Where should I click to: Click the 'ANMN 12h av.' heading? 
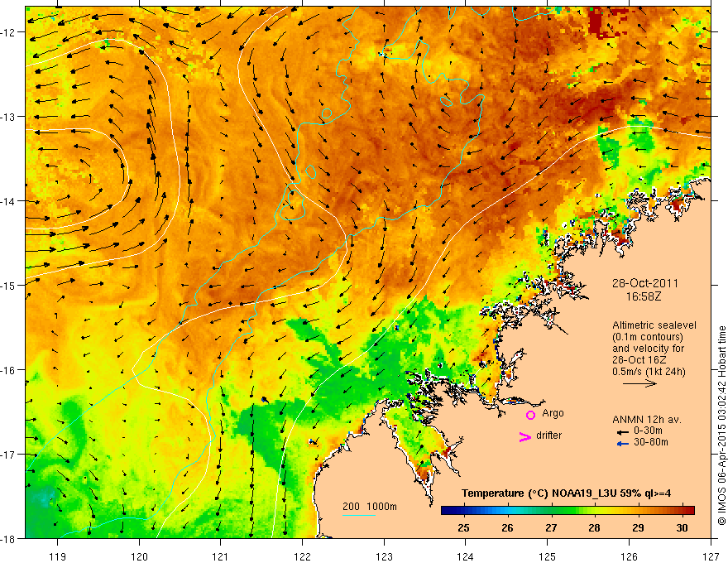[x=647, y=420]
